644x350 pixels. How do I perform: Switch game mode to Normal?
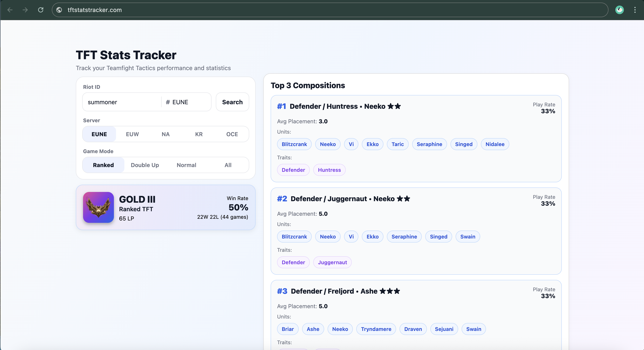click(186, 165)
